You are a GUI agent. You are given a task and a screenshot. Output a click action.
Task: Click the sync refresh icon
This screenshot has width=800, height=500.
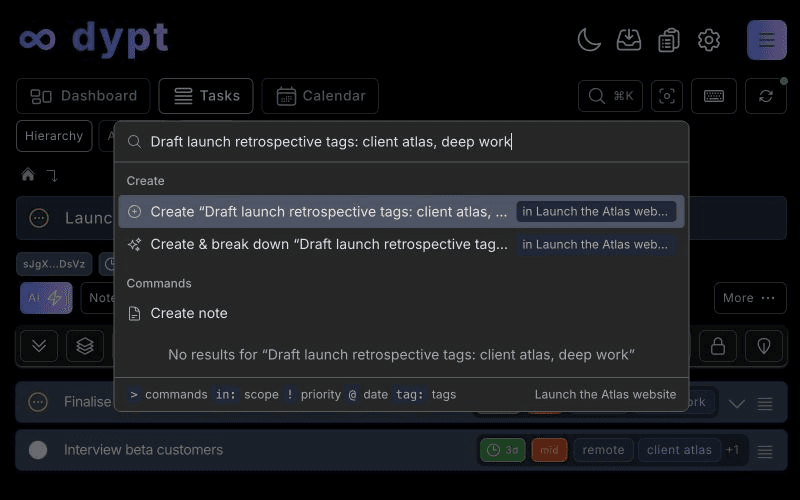[766, 96]
